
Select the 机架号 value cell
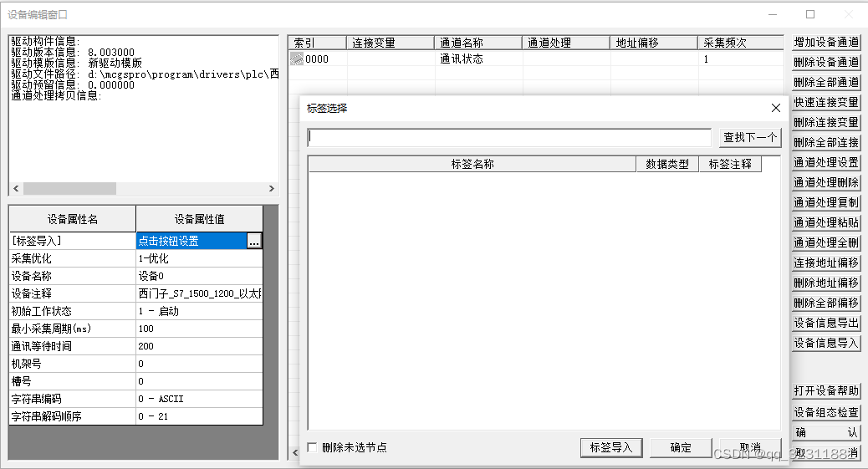point(199,364)
